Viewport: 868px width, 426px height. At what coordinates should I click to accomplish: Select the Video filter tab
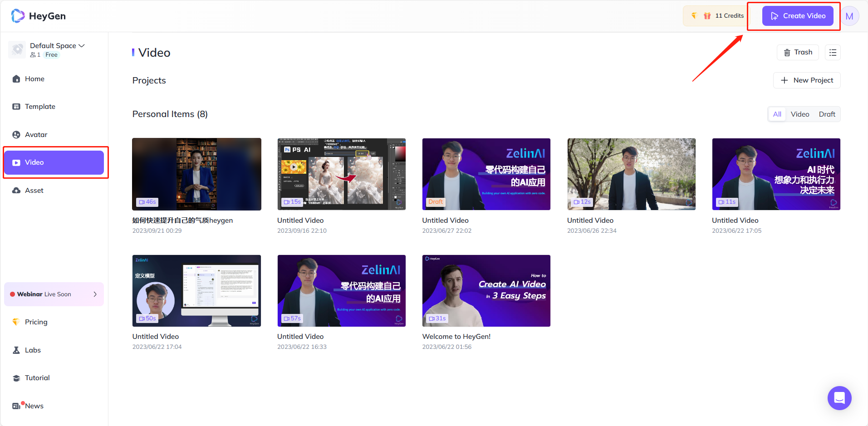(x=800, y=114)
